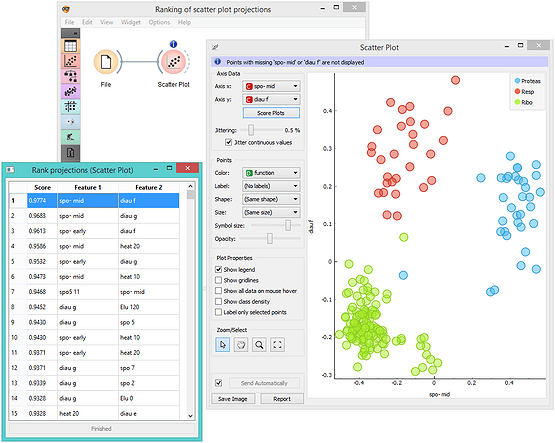Viewport: 555px width, 443px height.
Task: Activate the pan hand tool
Action: pos(241,345)
